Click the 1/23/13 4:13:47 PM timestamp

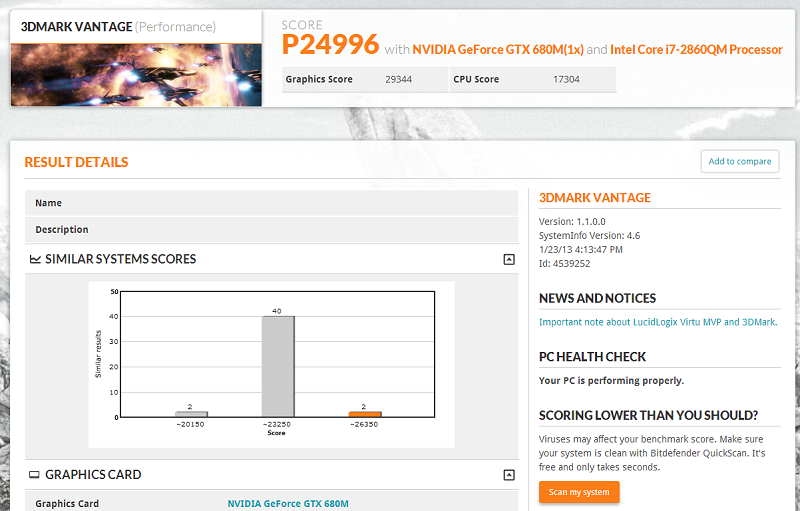pos(581,250)
